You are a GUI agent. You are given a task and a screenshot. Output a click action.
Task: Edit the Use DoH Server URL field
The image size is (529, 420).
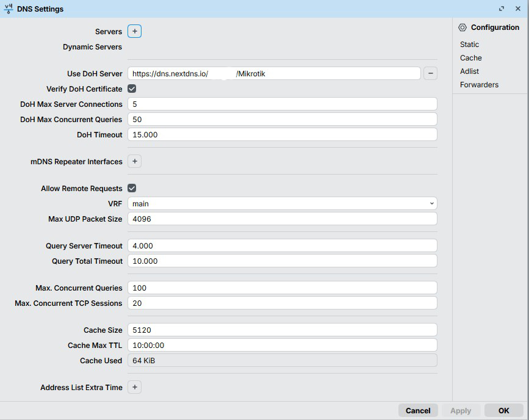274,74
